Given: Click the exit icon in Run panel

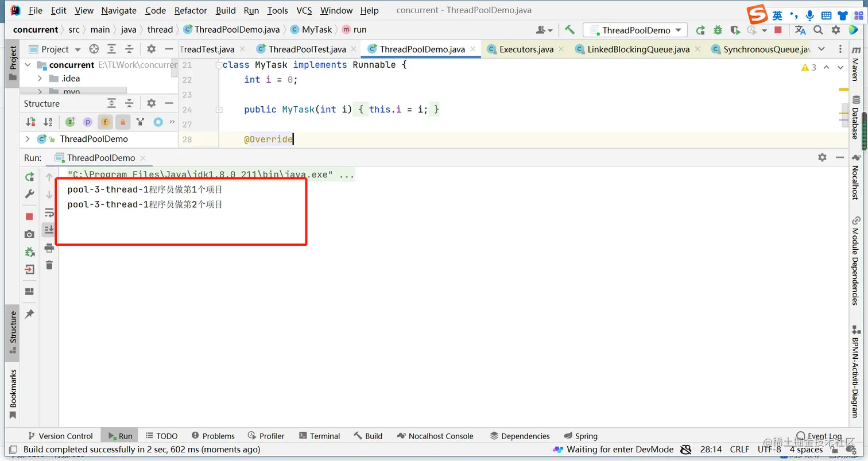Looking at the screenshot, I should point(29,269).
